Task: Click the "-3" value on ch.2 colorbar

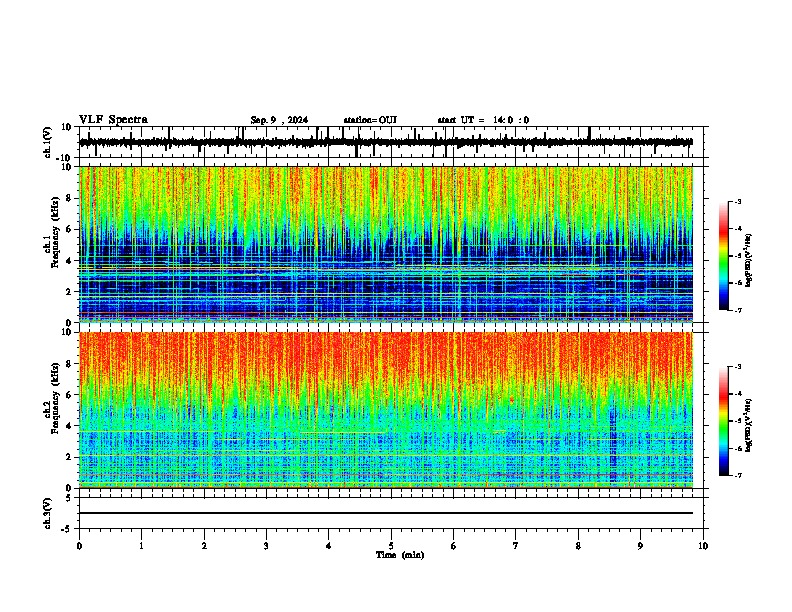Action: click(x=737, y=367)
